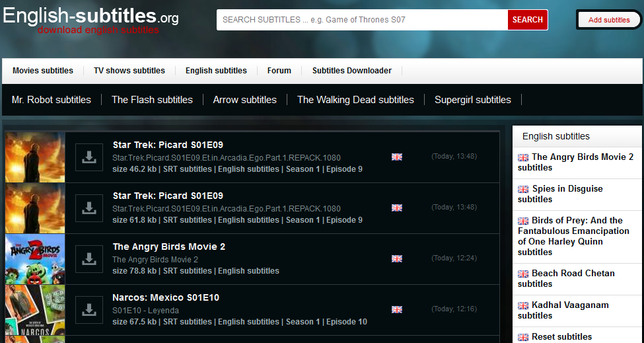The image size is (644, 343).
Task: Open Subtitles Downloader menu item
Action: coord(352,71)
